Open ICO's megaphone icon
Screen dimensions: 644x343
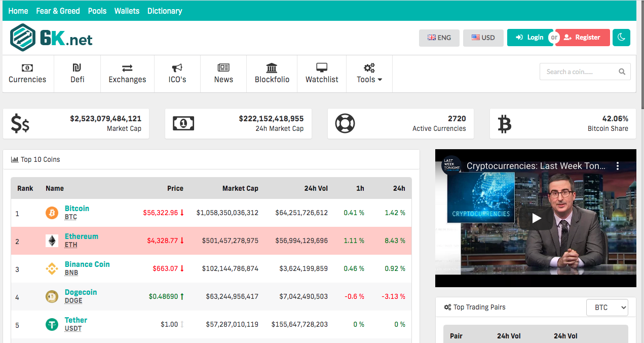[177, 68]
